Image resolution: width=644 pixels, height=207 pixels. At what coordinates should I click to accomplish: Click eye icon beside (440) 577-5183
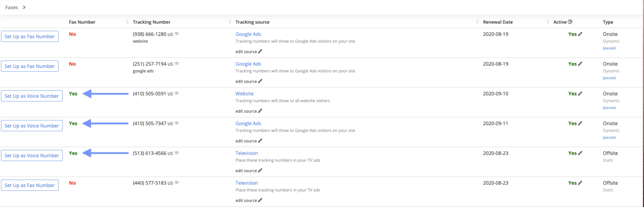177,183
